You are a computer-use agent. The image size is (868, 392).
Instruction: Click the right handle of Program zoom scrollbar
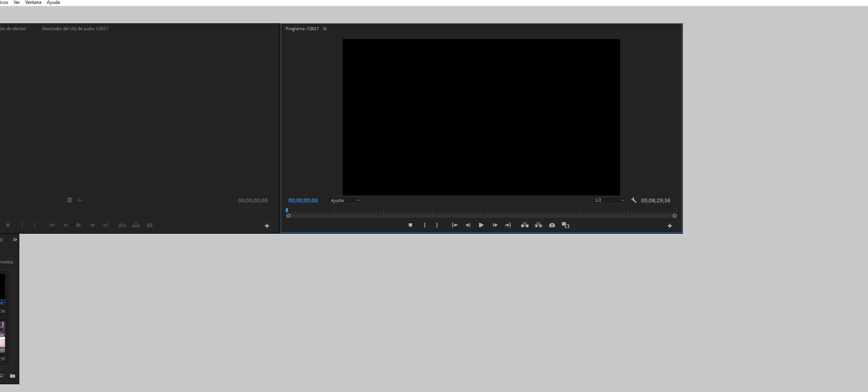675,216
